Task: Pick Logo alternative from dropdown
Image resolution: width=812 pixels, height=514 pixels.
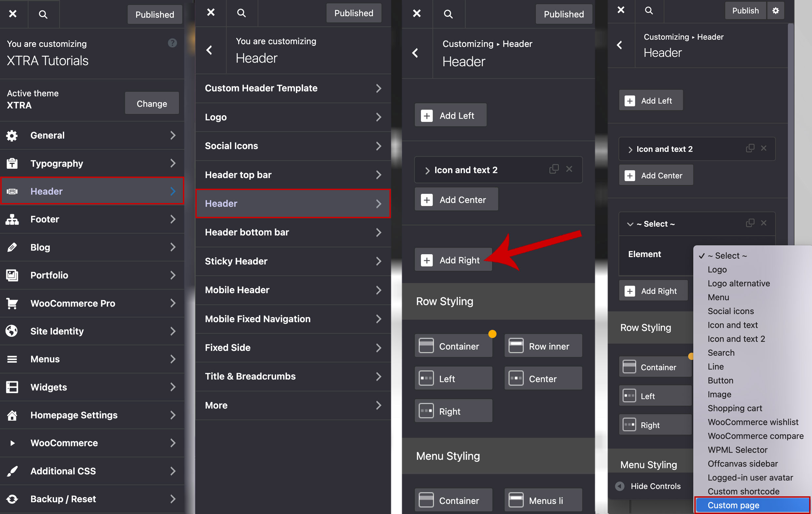Action: pos(738,283)
